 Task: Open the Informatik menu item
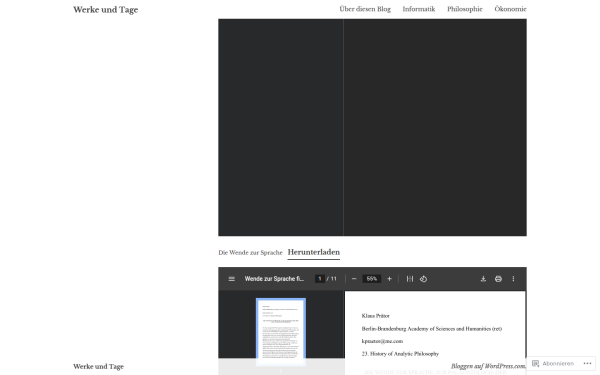click(x=419, y=9)
